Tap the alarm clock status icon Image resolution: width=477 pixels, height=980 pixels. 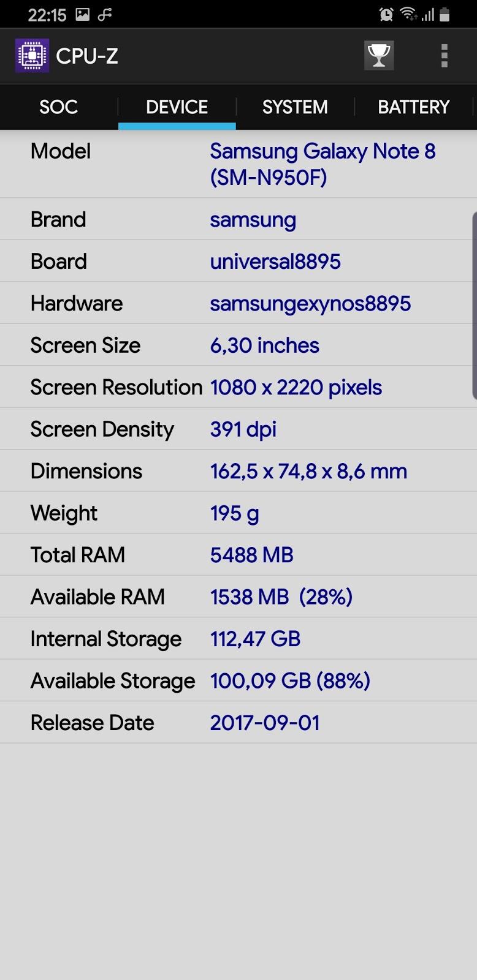click(x=386, y=14)
